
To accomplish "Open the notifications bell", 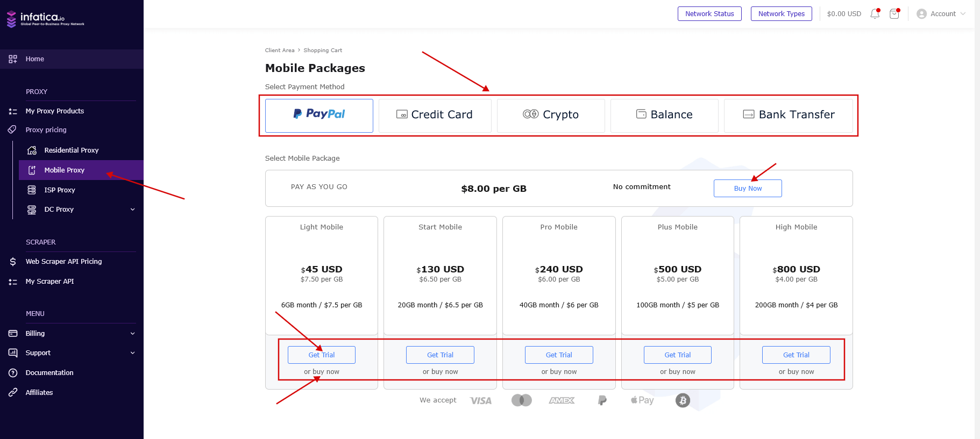I will 875,14.
